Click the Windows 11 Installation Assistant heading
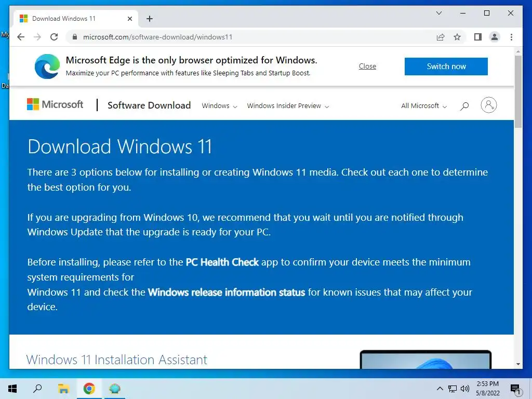 (117, 360)
